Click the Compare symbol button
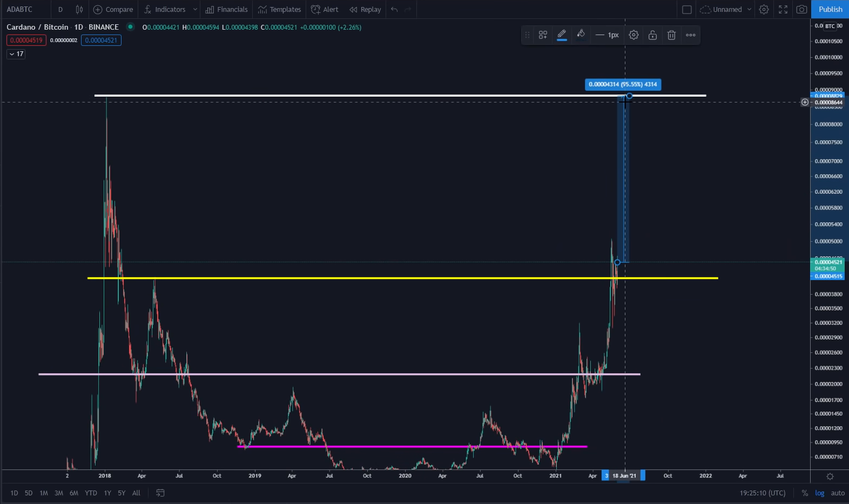The image size is (849, 504). click(113, 9)
